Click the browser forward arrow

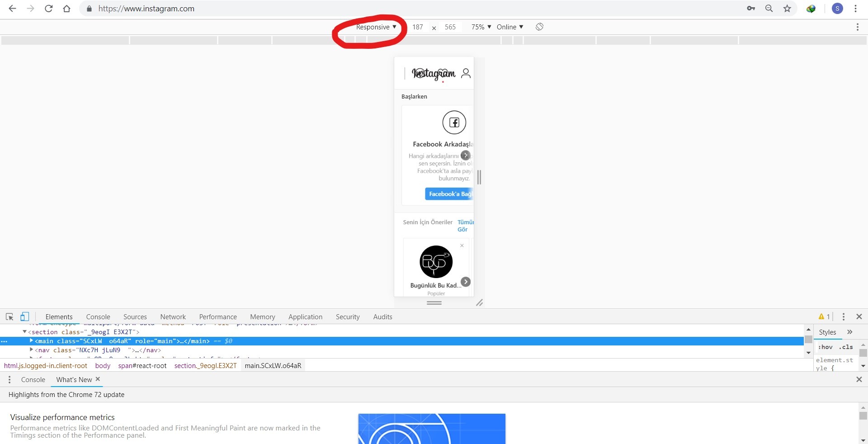[x=30, y=9]
